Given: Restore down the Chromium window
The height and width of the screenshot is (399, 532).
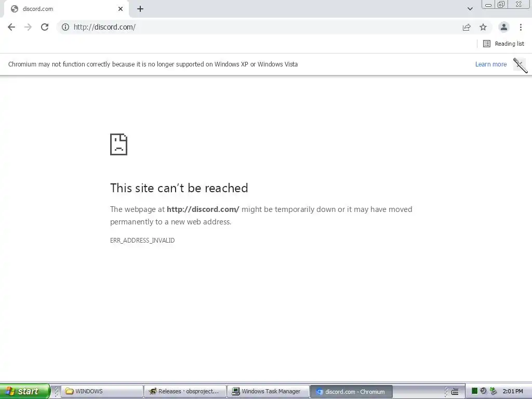Looking at the screenshot, I should tap(501, 5).
